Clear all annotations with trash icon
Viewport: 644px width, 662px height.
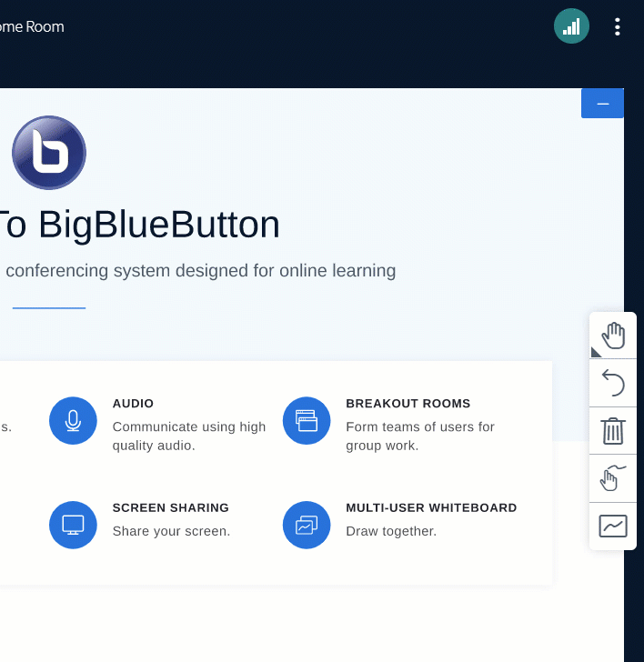613,431
